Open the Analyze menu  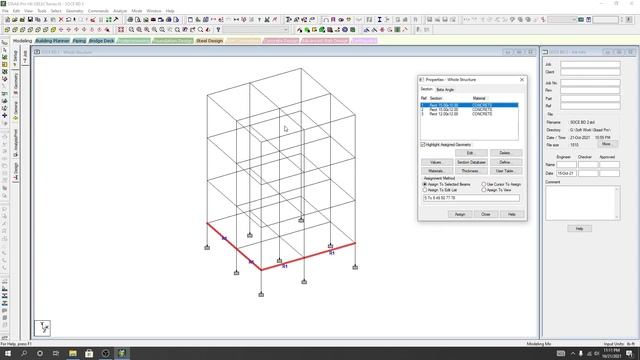pyautogui.click(x=120, y=11)
